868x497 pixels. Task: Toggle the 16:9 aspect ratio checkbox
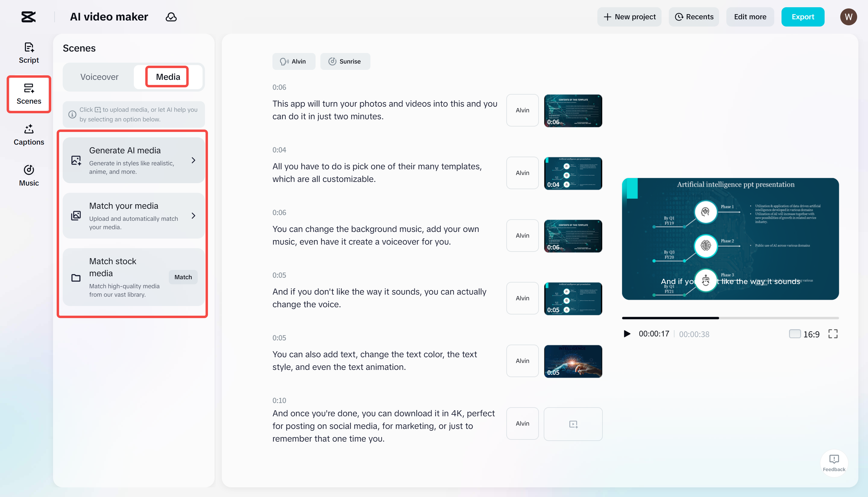795,334
